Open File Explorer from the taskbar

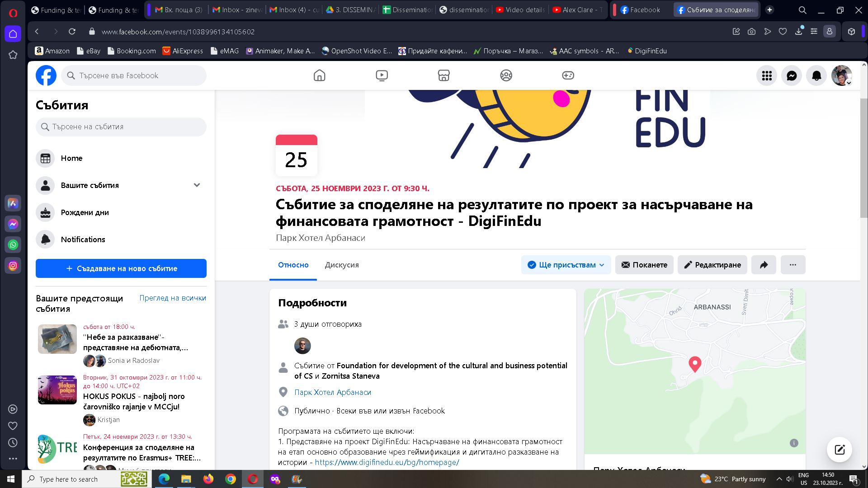[186, 479]
